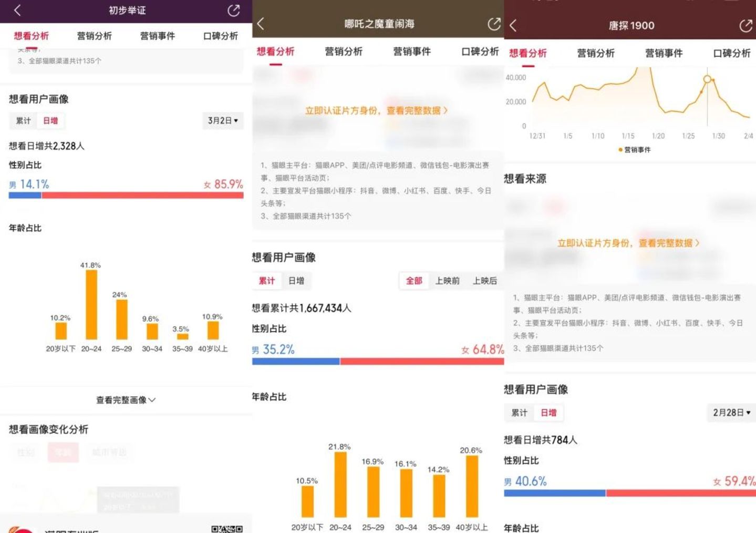
Task: Click the 35.2% male gender ratio bar
Action: 296,361
